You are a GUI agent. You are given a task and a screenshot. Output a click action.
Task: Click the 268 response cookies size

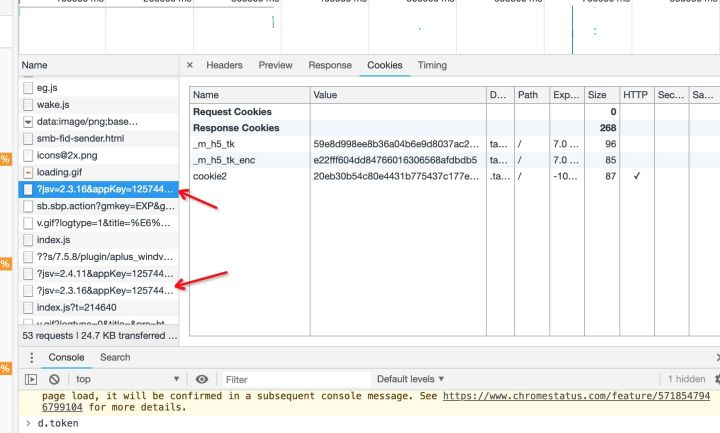click(x=608, y=128)
